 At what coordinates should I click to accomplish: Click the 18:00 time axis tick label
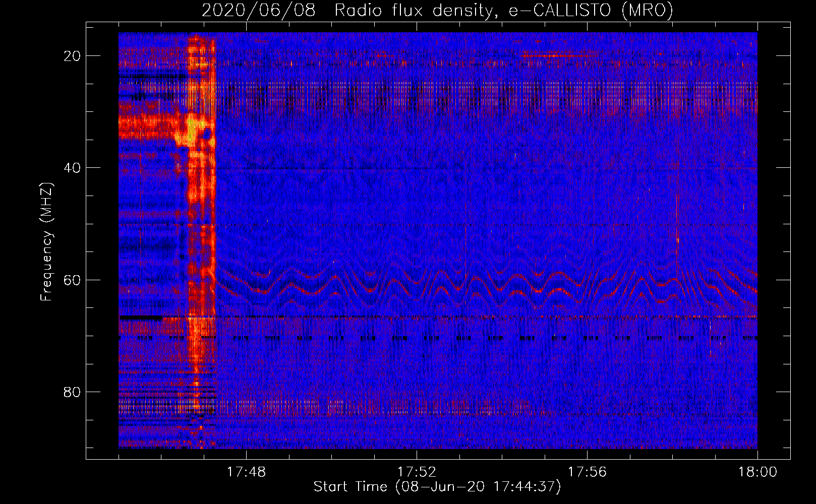(x=757, y=472)
